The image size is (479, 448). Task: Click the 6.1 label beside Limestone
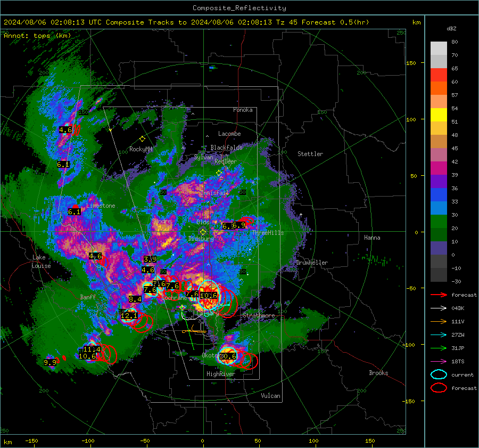click(74, 212)
